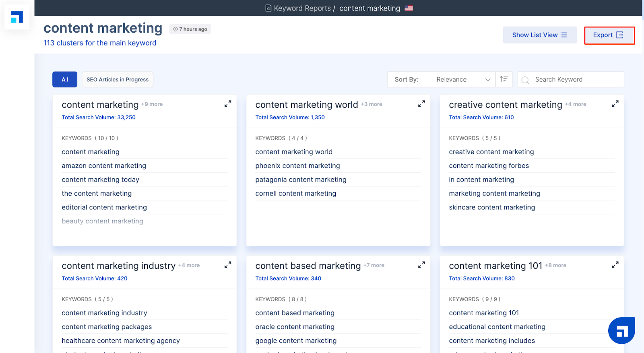
Task: Expand the 'content marketing industry' cluster card
Action: pos(228,265)
